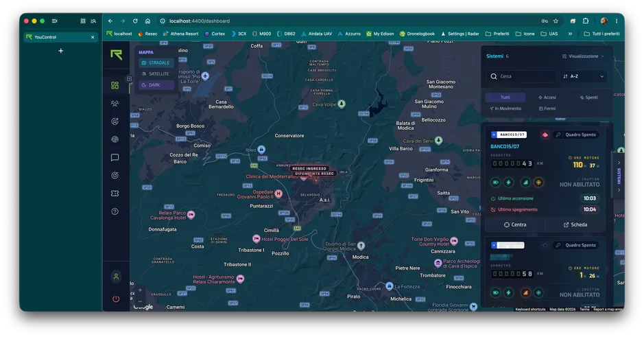Open the Cortex bookmark
The image size is (644, 337).
click(x=215, y=34)
